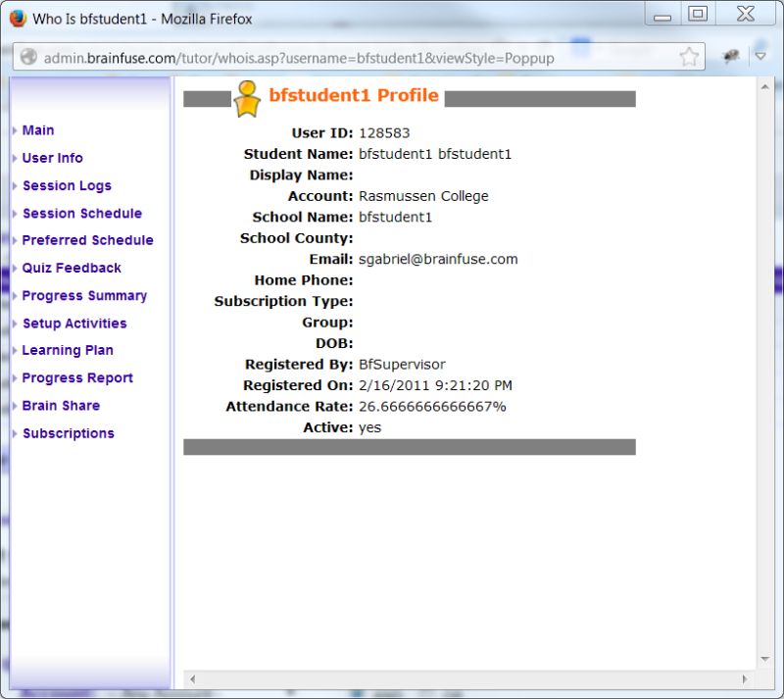Screen dimensions: 784x699
Task: Click the Registered By value BfSupervisor
Action: pos(402,365)
